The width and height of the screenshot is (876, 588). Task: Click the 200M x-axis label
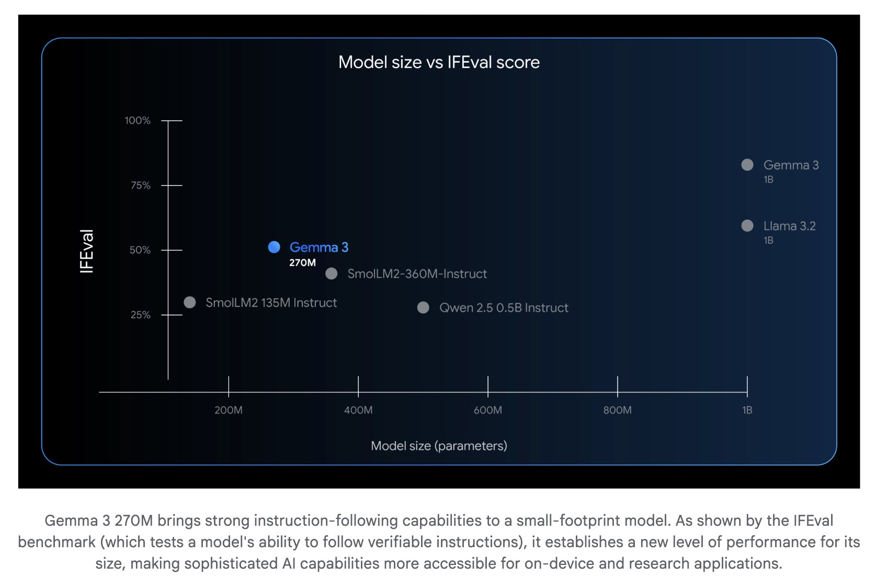(x=229, y=410)
